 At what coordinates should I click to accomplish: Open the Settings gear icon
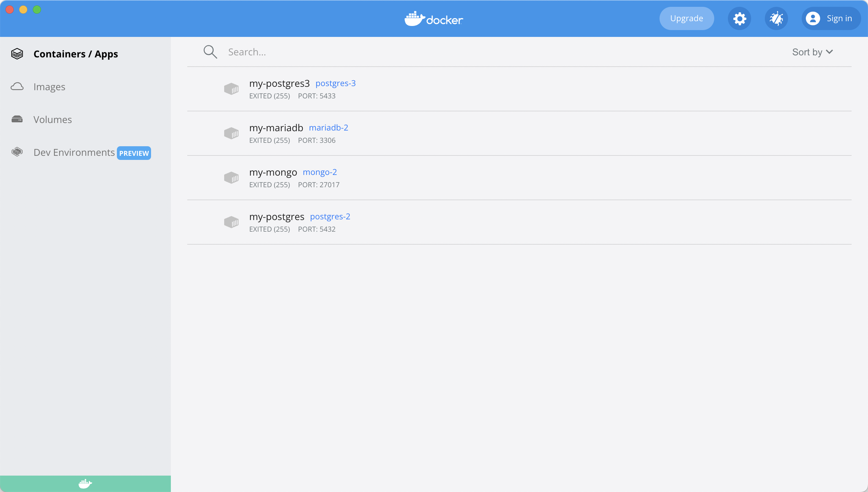click(740, 18)
